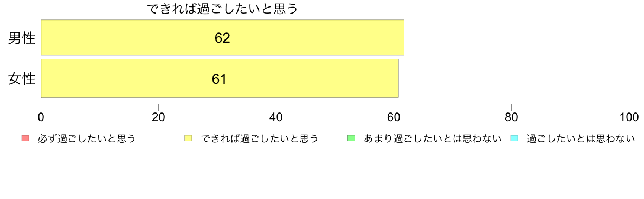Image resolution: width=644 pixels, height=199 pixels.
Task: Click legend text あまり過ごしたいとは思わない
Action: coord(433,139)
